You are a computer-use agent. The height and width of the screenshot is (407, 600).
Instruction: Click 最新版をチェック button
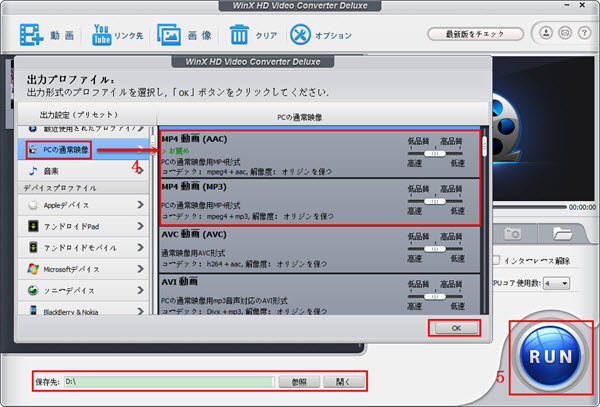(475, 34)
